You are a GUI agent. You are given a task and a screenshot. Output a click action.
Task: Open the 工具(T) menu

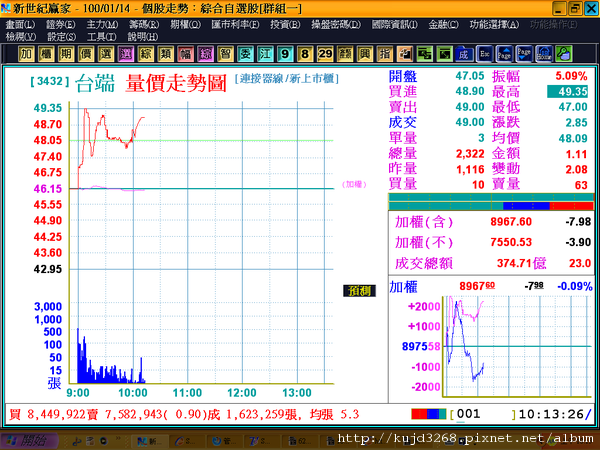click(101, 37)
